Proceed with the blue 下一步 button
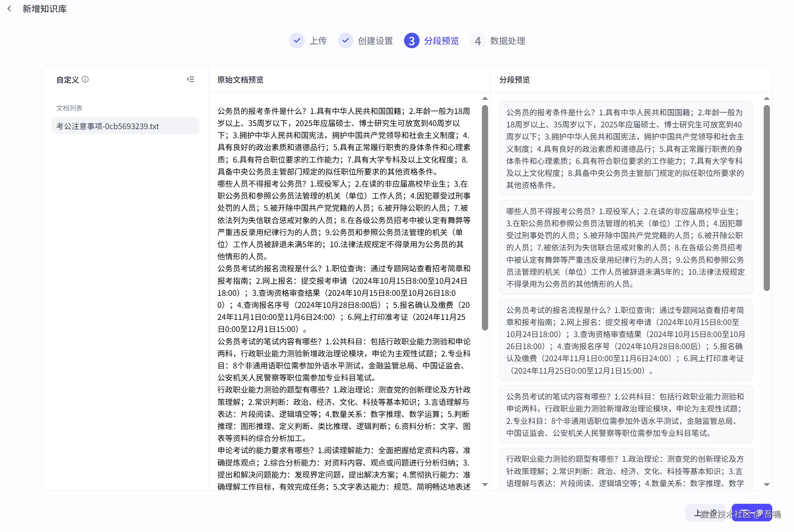The height and width of the screenshot is (532, 794). (752, 513)
